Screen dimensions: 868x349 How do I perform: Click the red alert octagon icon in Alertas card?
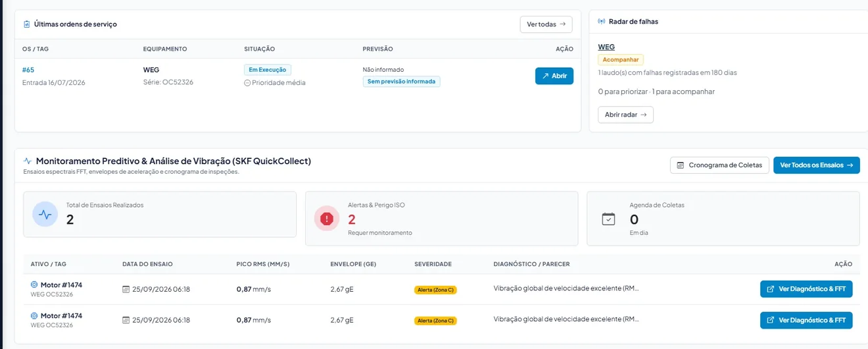327,218
